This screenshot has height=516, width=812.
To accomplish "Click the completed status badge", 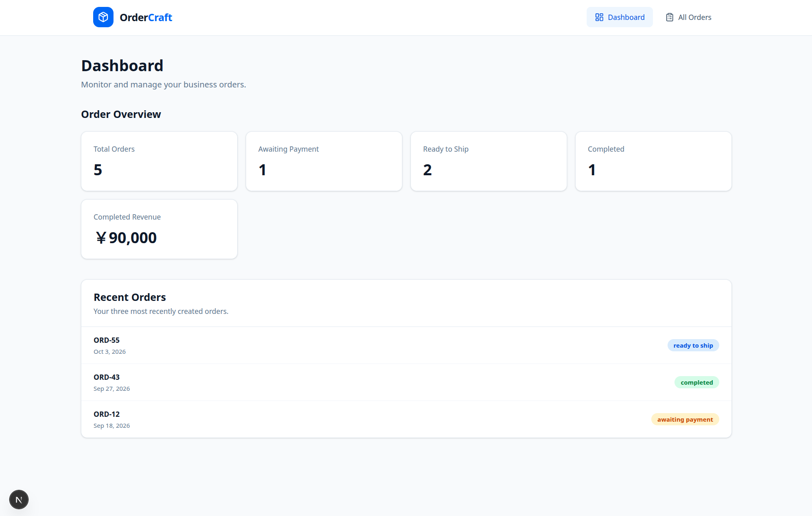I will click(697, 382).
